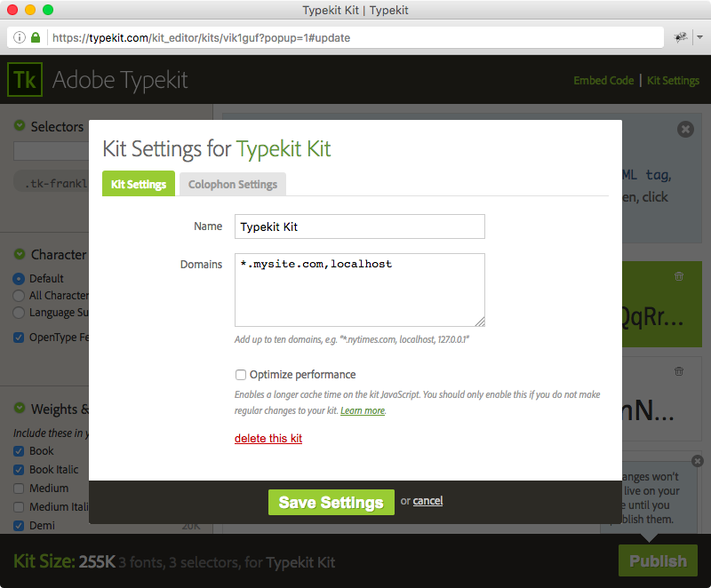Click the Name input field
Screen dimensions: 711x588
360,226
